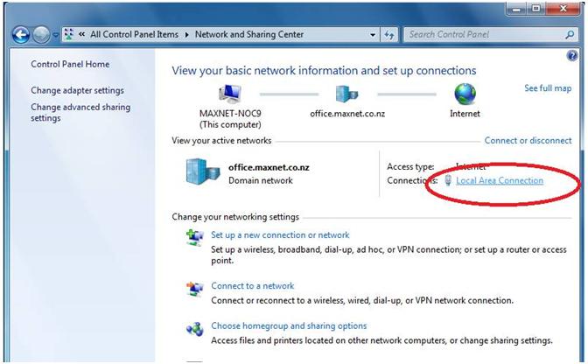Open the help question mark icon
Screen dimensions: 588x364
click(572, 54)
